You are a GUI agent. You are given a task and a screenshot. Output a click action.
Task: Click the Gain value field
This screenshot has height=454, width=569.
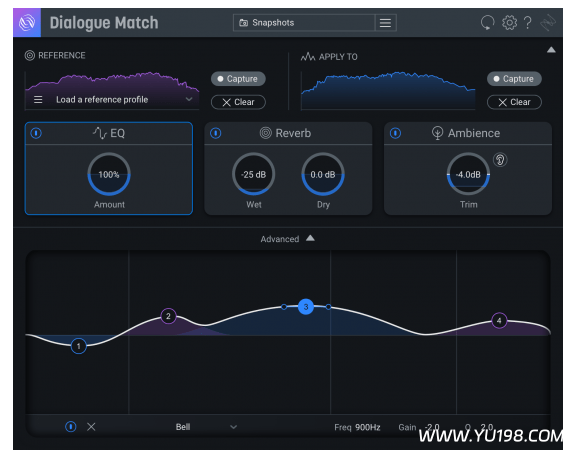[433, 427]
